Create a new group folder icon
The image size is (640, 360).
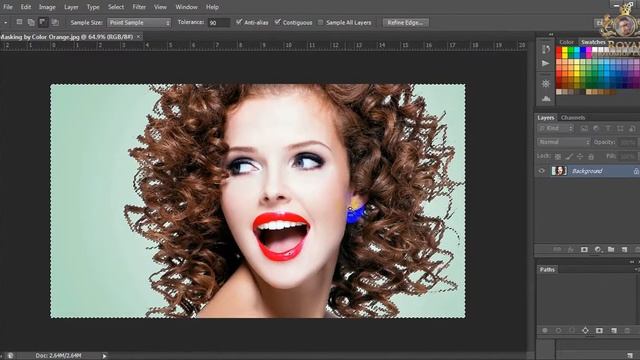611,249
